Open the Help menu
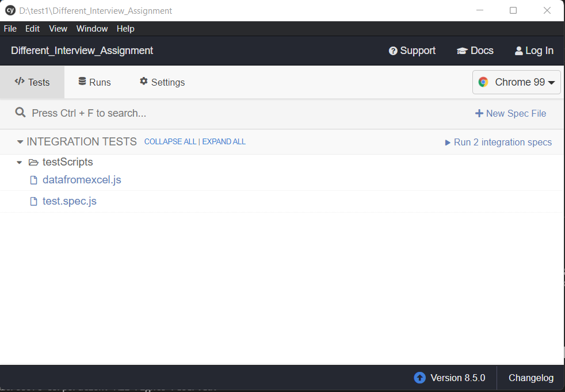Screen dimensions: 565x392 click(x=125, y=29)
